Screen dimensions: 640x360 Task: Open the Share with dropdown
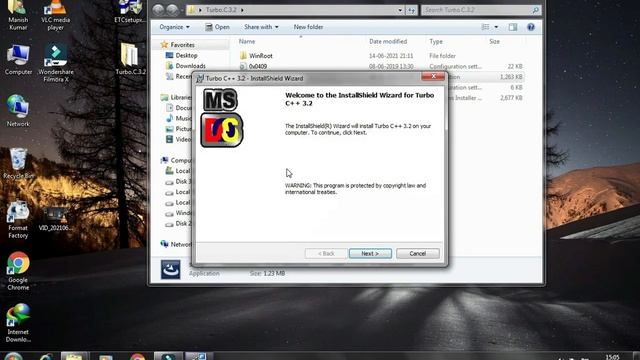coord(261,27)
